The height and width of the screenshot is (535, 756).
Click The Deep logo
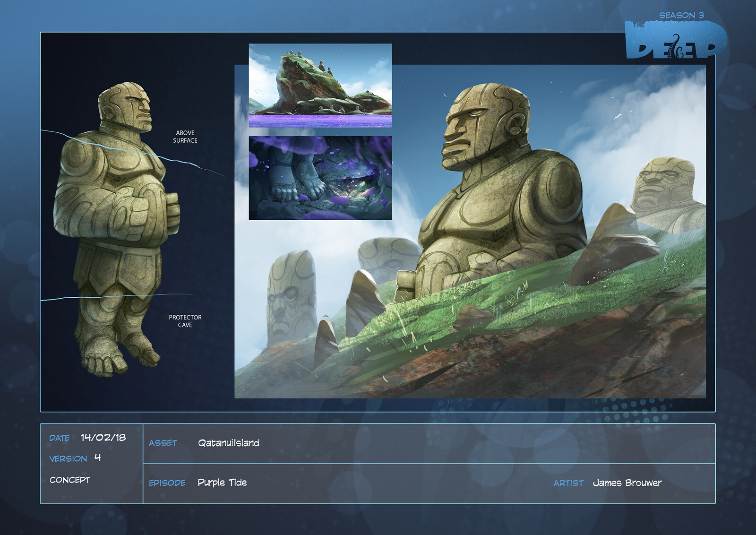(x=676, y=40)
